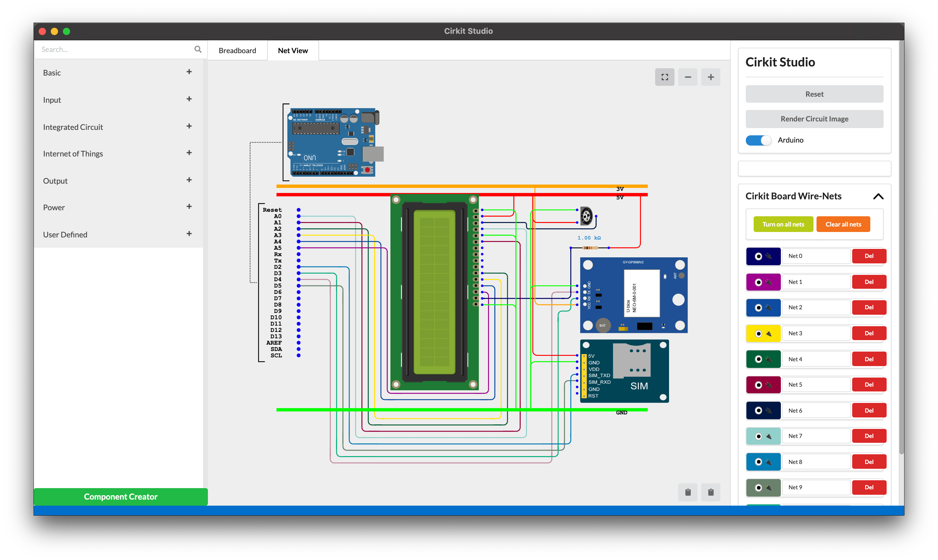Zoom out the circuit canvas with minus icon
Screen dimensions: 938x560
[x=687, y=77]
